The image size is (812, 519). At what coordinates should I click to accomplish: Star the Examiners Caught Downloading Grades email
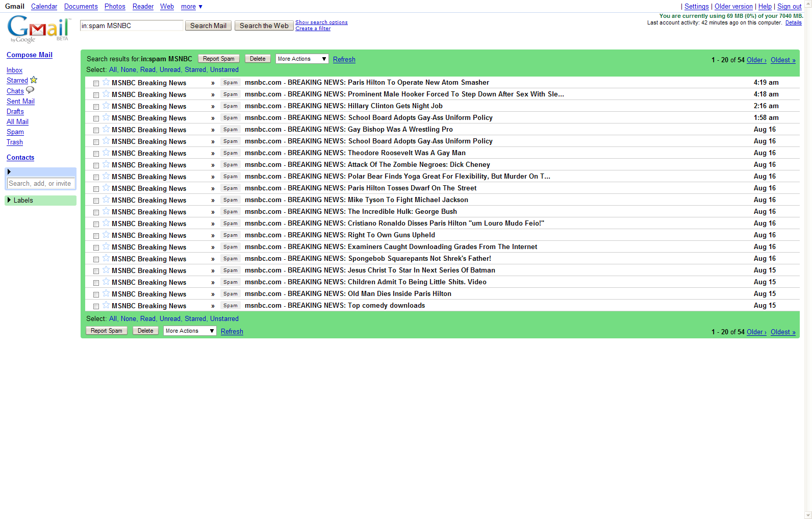[x=106, y=246]
